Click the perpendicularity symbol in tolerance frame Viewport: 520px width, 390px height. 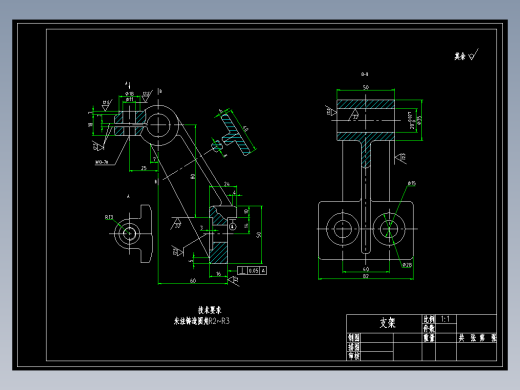tap(243, 271)
